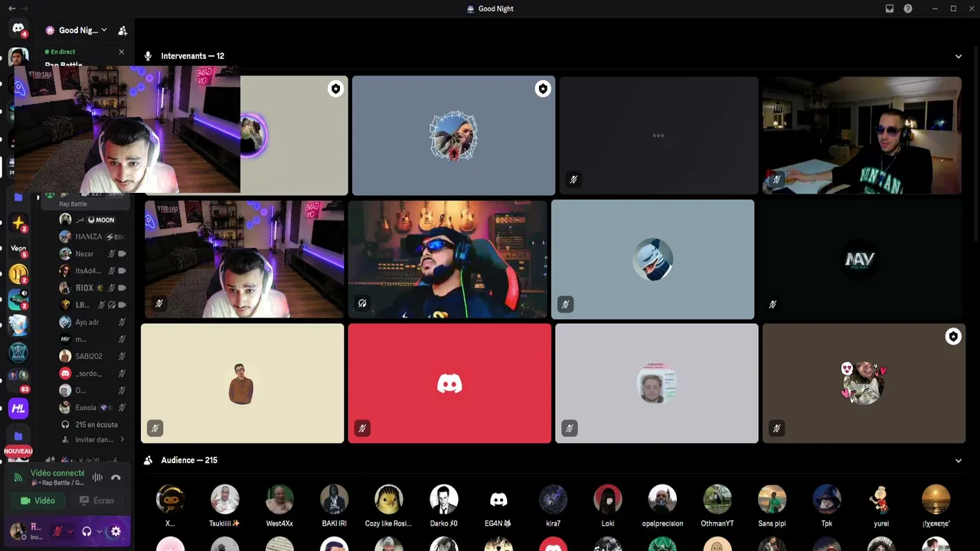Open the speaker tile showing three dots
980x551 pixels.
click(x=658, y=135)
